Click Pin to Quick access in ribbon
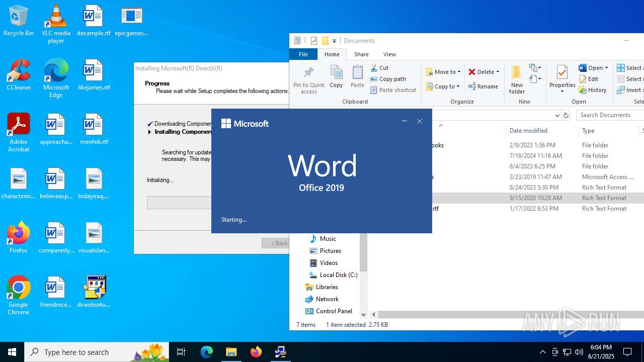644x362 pixels. (x=309, y=79)
